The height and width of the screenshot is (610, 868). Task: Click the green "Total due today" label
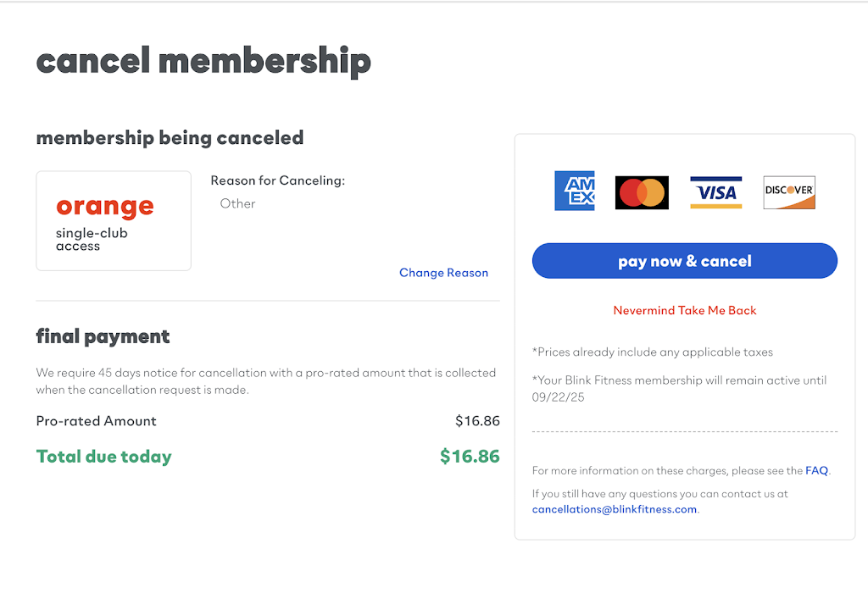[x=103, y=457]
